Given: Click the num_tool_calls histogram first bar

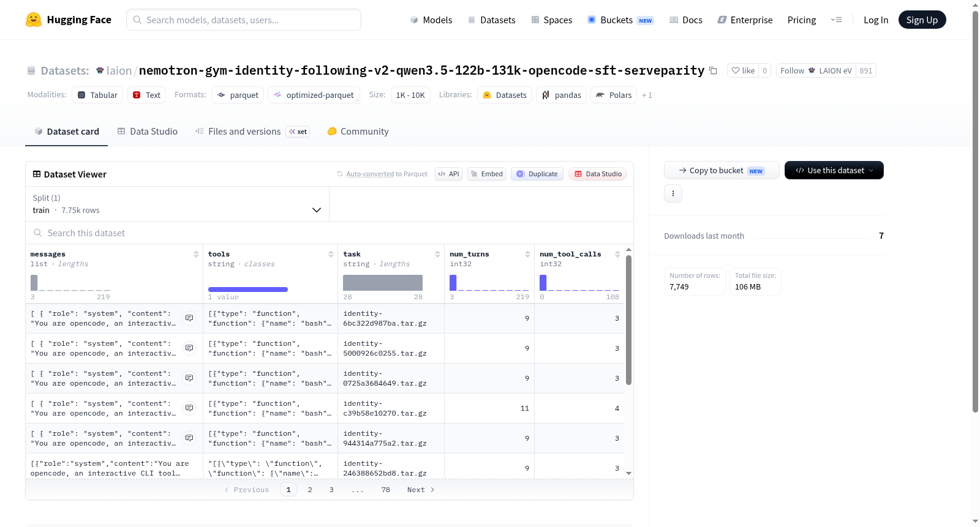Looking at the screenshot, I should click(543, 282).
